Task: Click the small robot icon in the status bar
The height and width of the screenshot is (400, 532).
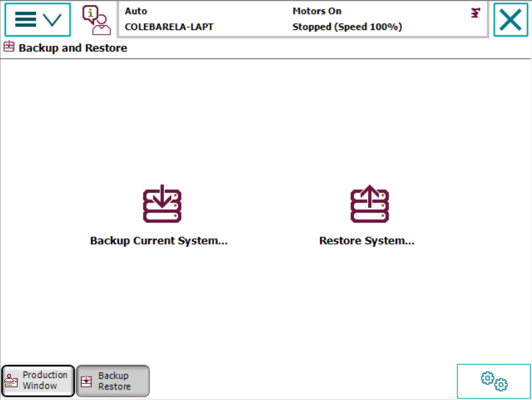Action: (x=475, y=13)
